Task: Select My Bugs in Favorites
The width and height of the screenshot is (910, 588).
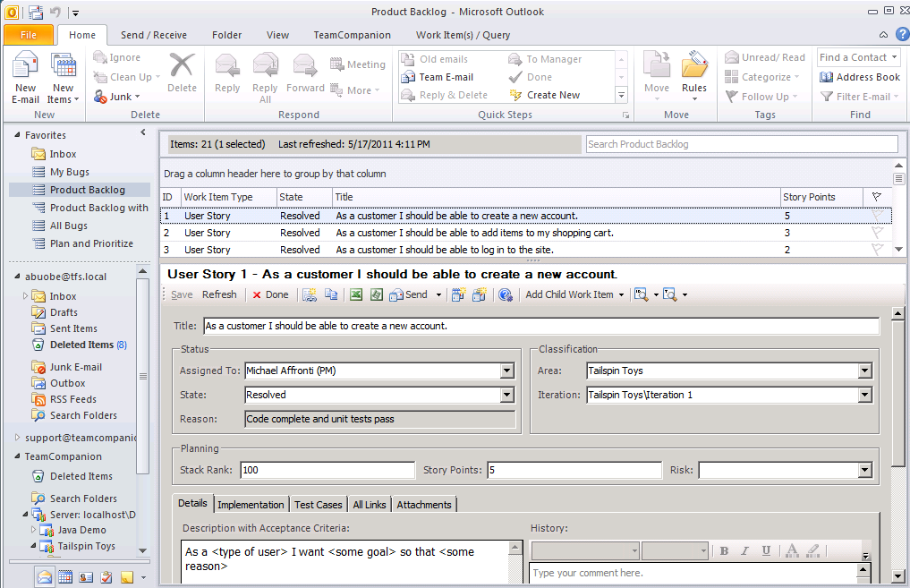Action: (70, 172)
